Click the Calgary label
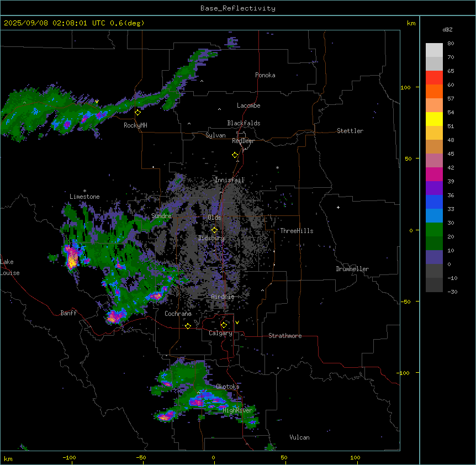Screen dimensions: 476x465 point(221,333)
